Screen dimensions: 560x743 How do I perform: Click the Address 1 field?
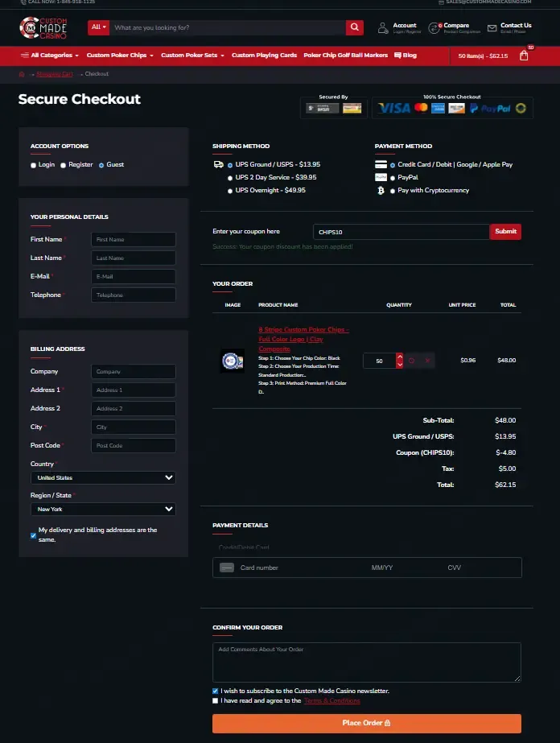tap(133, 390)
